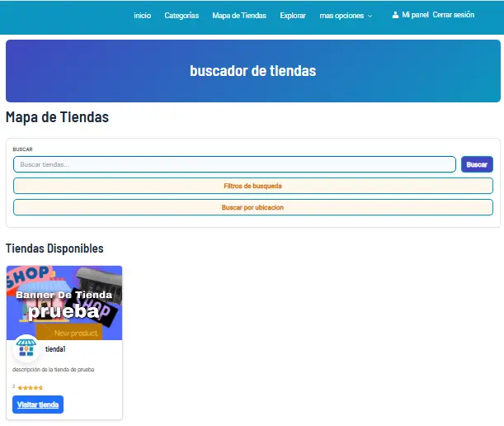Click the chevron arrow next to mas opciones

pyautogui.click(x=370, y=16)
